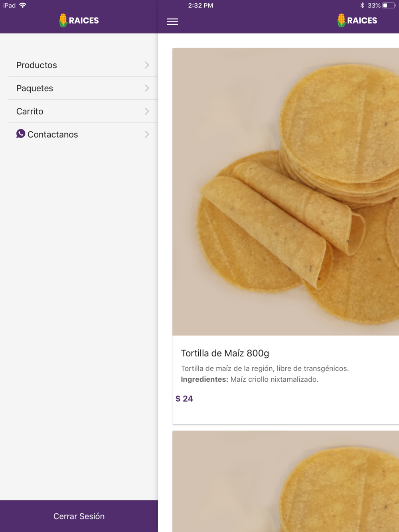Tap the Bluetooth status icon
The image size is (399, 532).
(x=362, y=5)
